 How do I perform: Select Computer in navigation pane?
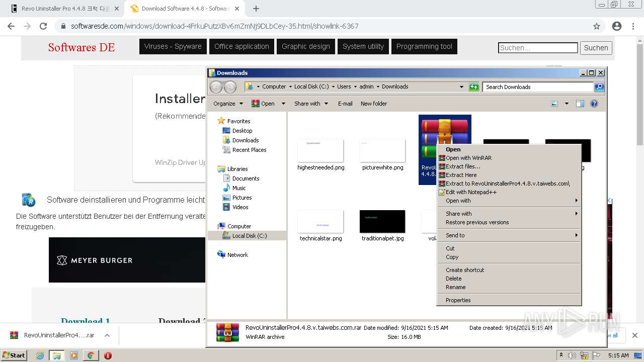[239, 226]
